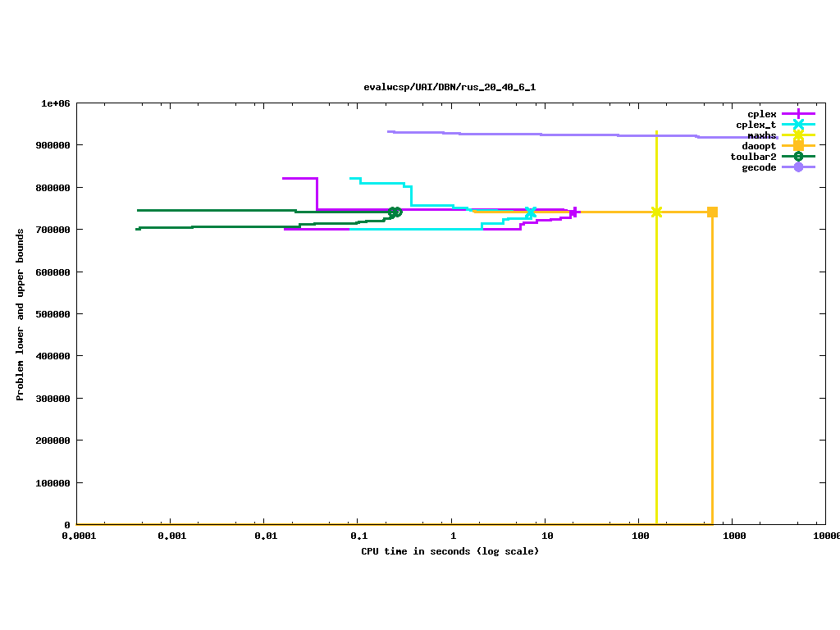Click the plot title rus_20_40_6_1
The width and height of the screenshot is (840, 630).
pyautogui.click(x=450, y=87)
